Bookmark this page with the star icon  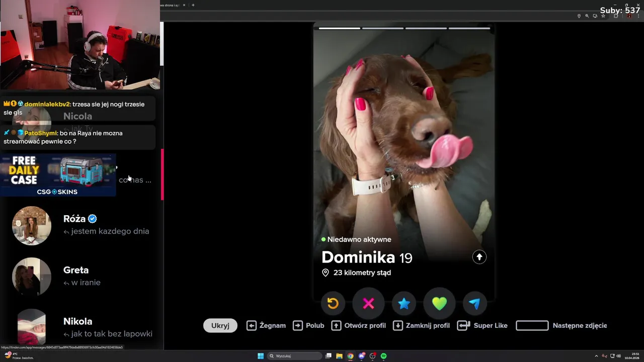[603, 16]
